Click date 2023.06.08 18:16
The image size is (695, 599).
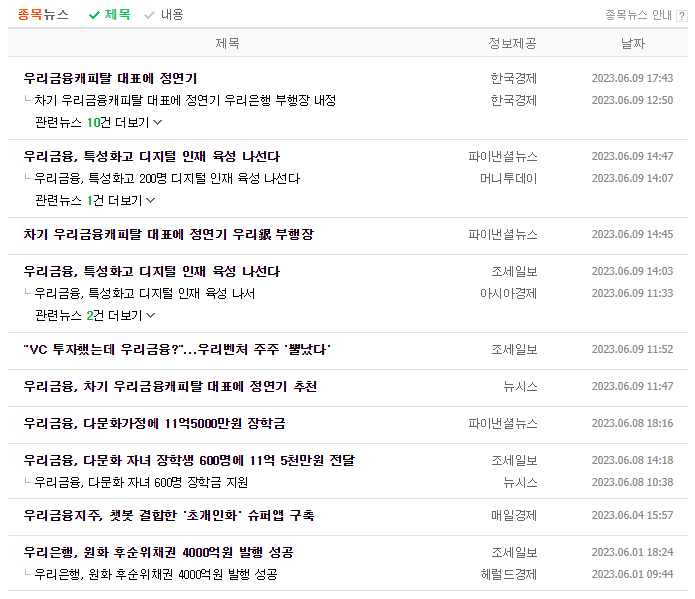(x=632, y=423)
